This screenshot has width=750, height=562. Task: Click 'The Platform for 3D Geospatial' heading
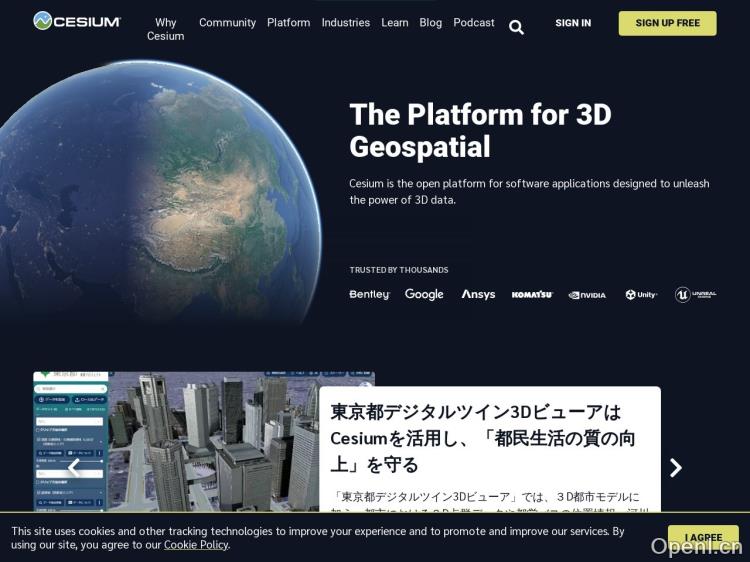480,130
